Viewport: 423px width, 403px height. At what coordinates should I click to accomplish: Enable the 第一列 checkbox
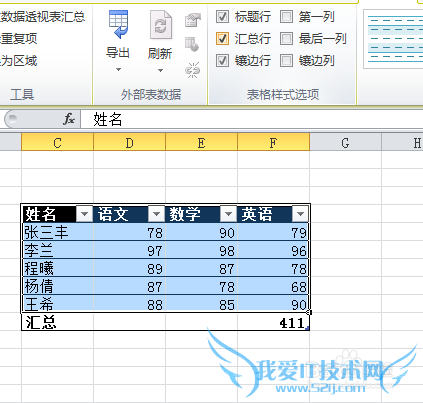point(286,17)
